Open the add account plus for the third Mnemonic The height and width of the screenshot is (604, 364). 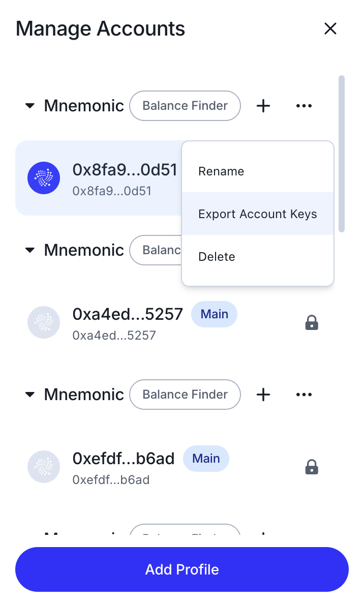263,394
